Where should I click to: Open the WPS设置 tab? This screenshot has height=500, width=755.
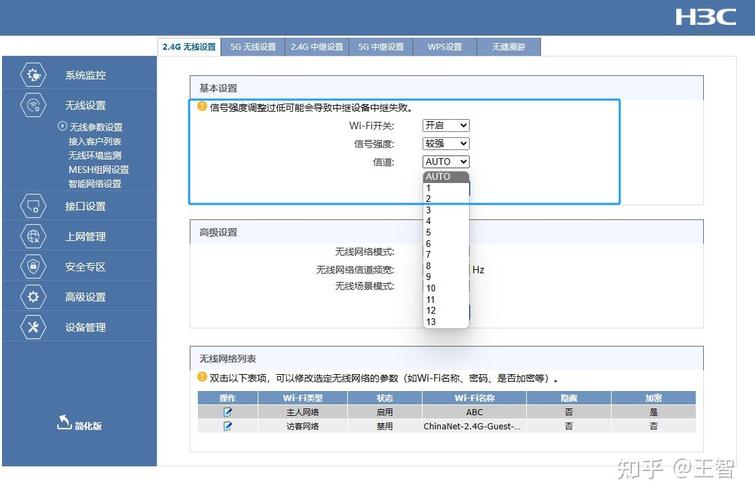445,47
